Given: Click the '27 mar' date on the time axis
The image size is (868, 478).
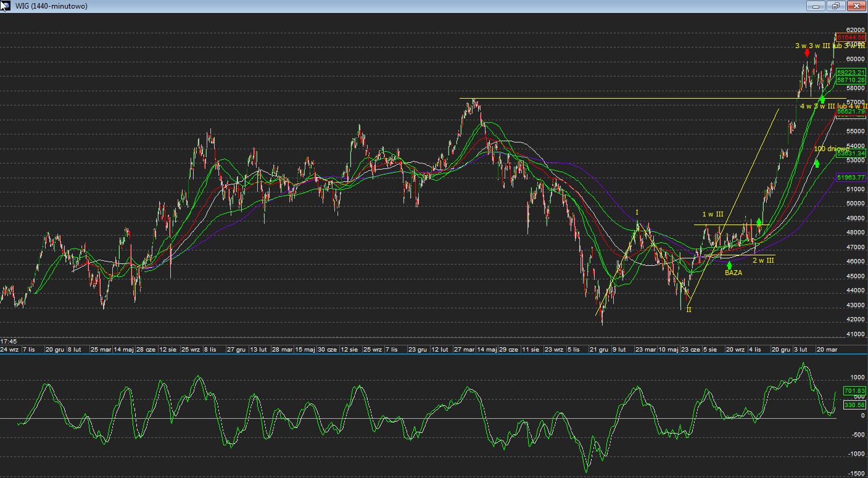Looking at the screenshot, I should 464,349.
